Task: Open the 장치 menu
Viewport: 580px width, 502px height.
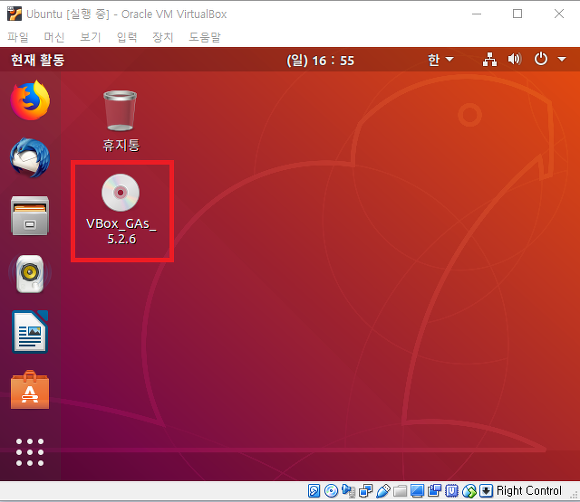Action: (x=163, y=37)
